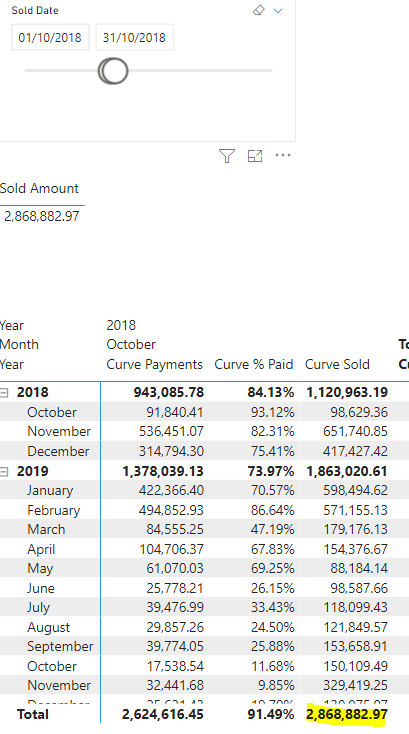
Task: Select the August row label
Action: pyautogui.click(x=48, y=627)
